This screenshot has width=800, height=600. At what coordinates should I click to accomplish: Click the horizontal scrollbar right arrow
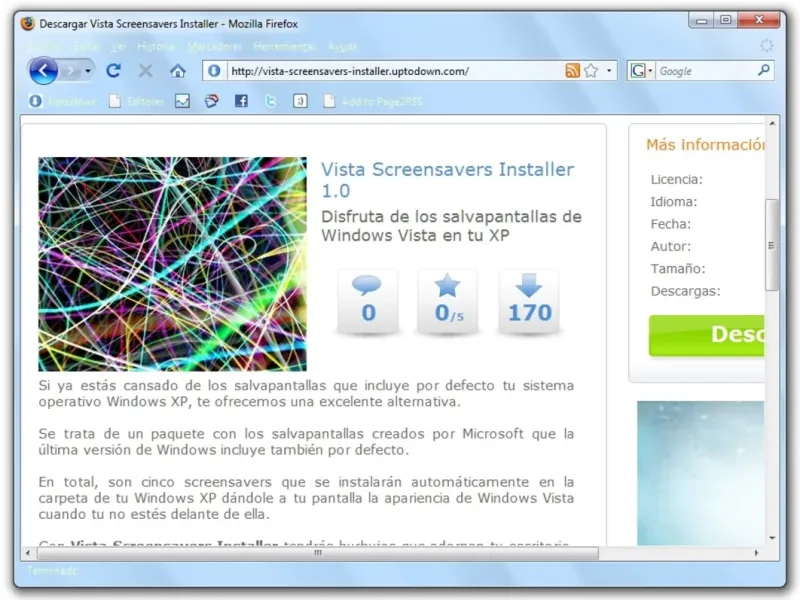756,553
